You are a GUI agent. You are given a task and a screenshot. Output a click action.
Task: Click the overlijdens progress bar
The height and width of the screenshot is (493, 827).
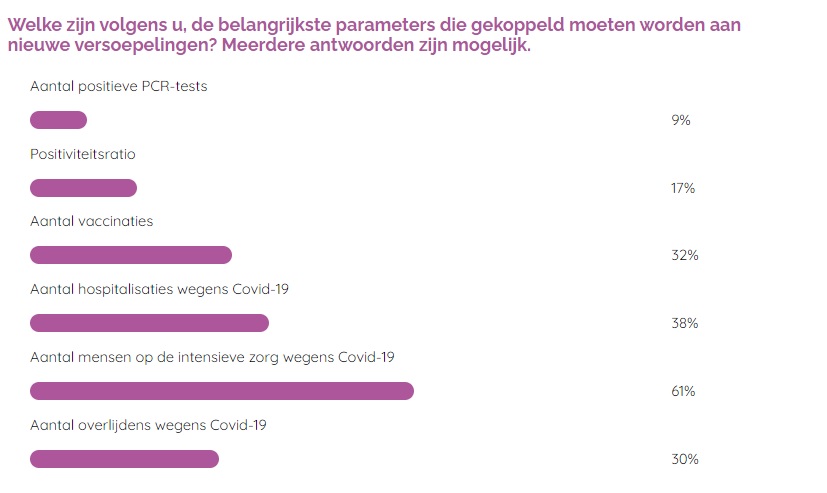124,459
